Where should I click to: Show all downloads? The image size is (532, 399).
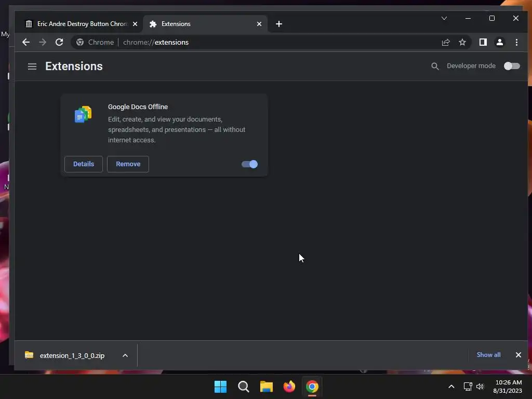pos(488,355)
